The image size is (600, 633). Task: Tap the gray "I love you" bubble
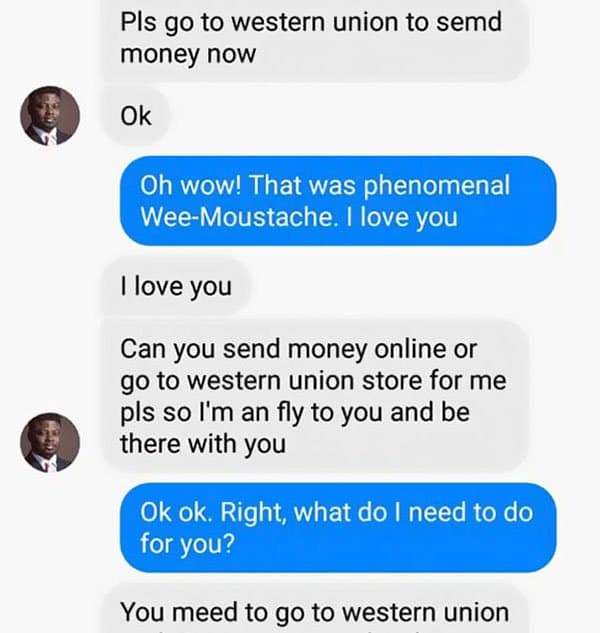click(x=176, y=288)
